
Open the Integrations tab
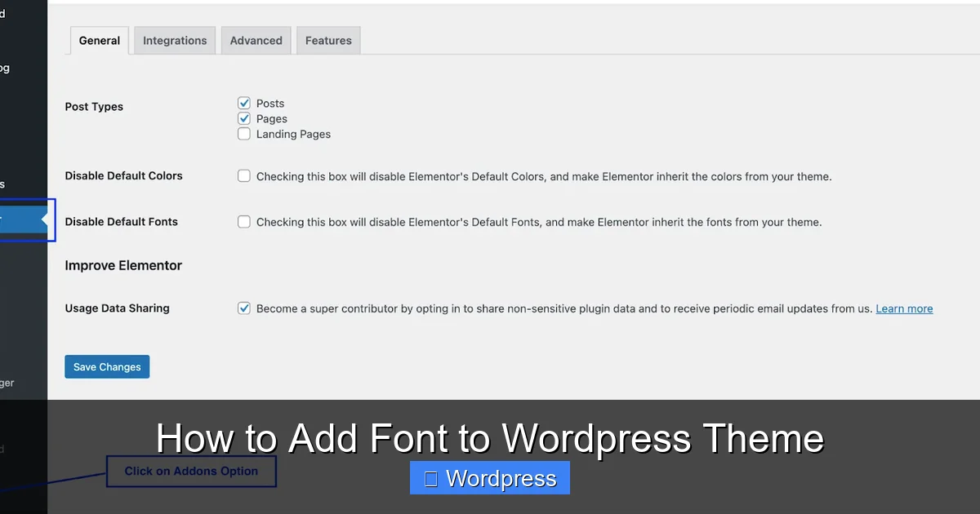[x=175, y=41]
